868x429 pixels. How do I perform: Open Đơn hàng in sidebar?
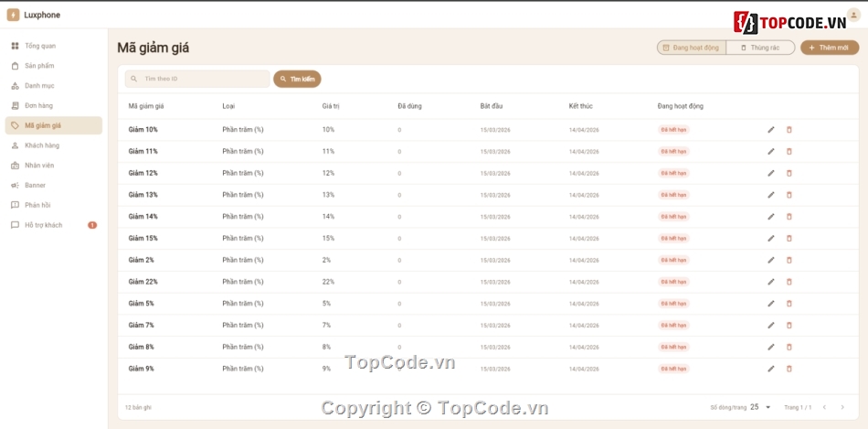[54, 105]
